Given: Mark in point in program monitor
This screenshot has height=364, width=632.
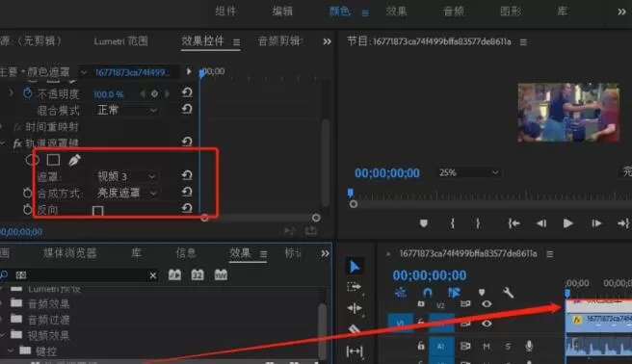Looking at the screenshot, I should point(452,223).
